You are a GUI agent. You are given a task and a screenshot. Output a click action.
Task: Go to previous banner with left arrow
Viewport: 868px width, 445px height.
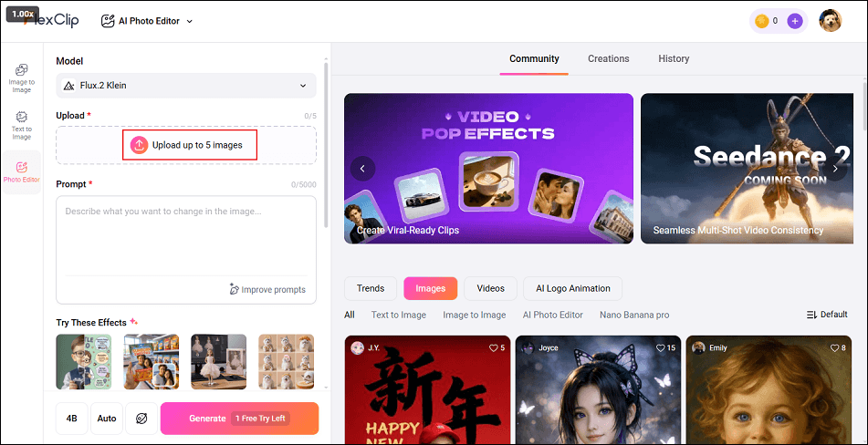tap(362, 169)
